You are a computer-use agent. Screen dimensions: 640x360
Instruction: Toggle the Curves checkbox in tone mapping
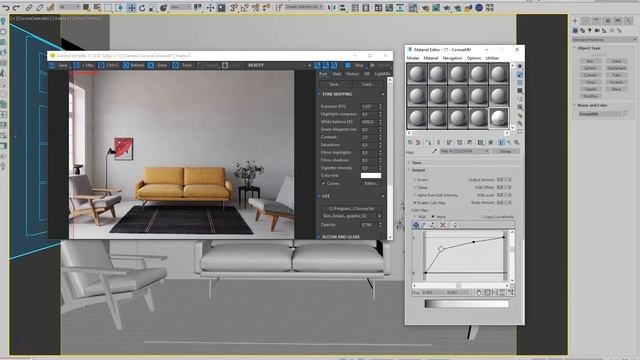tap(324, 184)
